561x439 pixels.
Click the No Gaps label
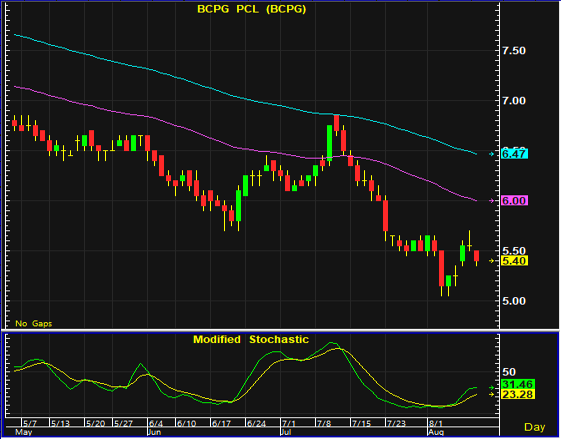click(x=34, y=323)
